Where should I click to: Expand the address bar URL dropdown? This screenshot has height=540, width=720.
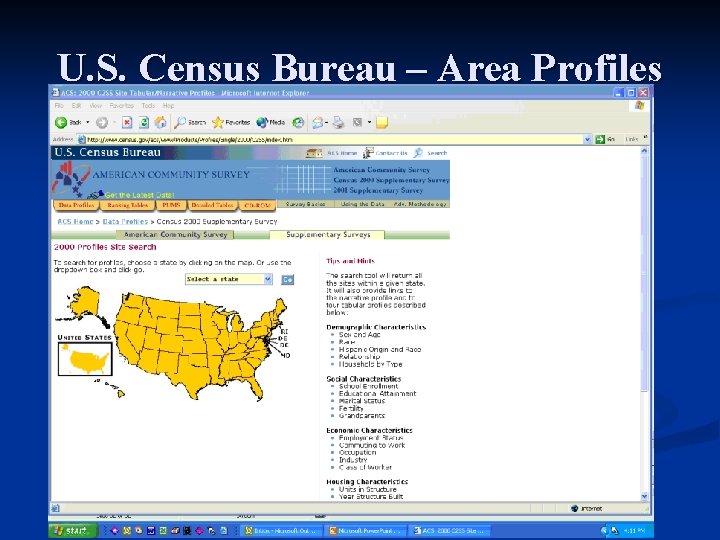pyautogui.click(x=587, y=139)
